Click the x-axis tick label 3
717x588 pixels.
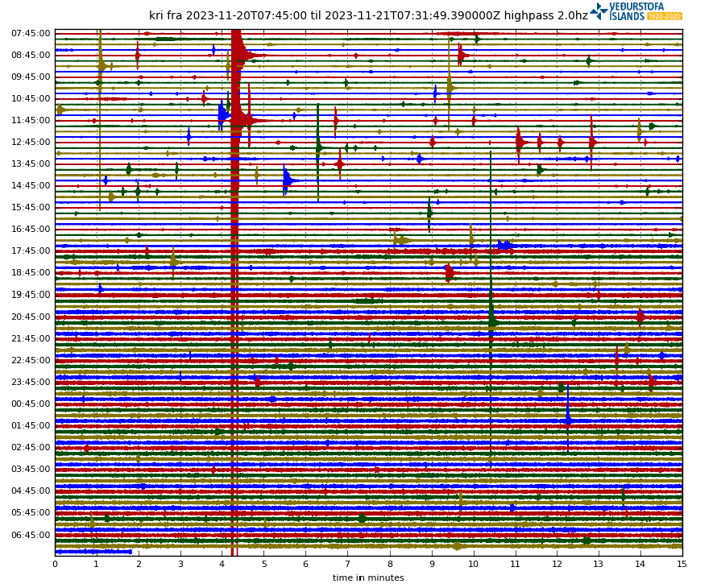point(180,564)
